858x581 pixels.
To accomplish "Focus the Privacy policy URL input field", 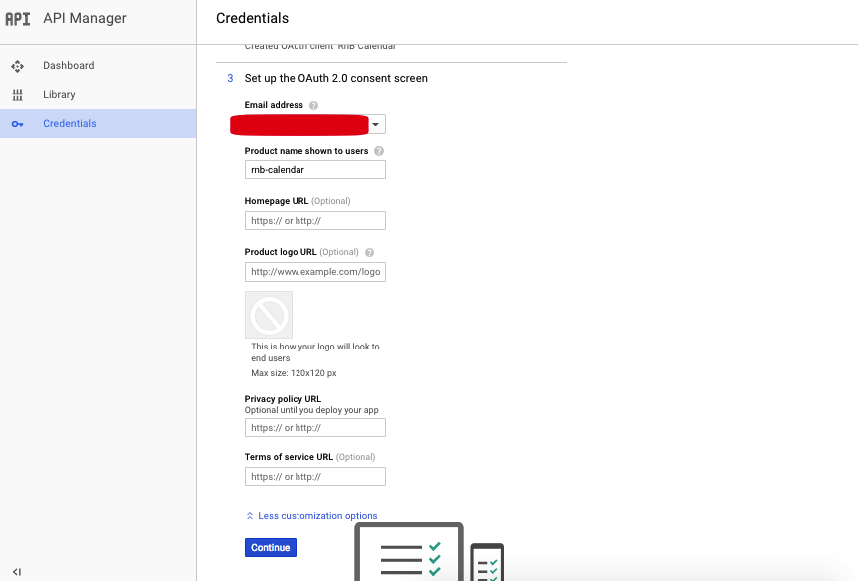I will [x=315, y=427].
